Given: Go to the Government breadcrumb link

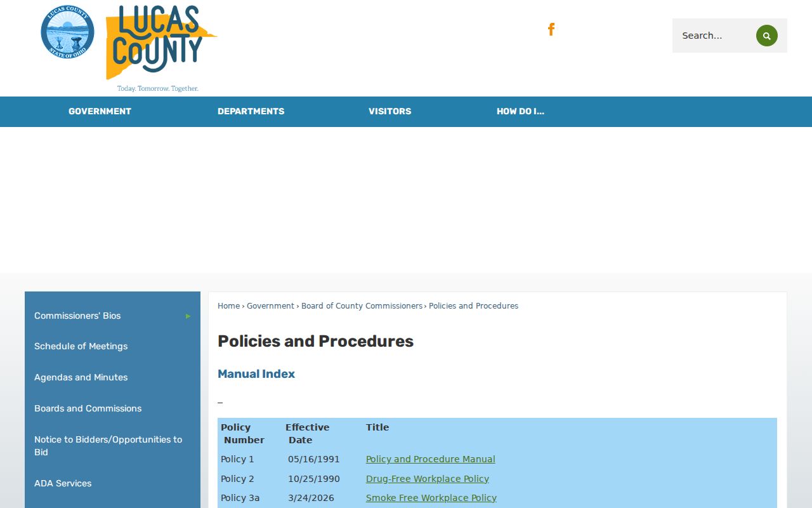Looking at the screenshot, I should click(x=270, y=306).
